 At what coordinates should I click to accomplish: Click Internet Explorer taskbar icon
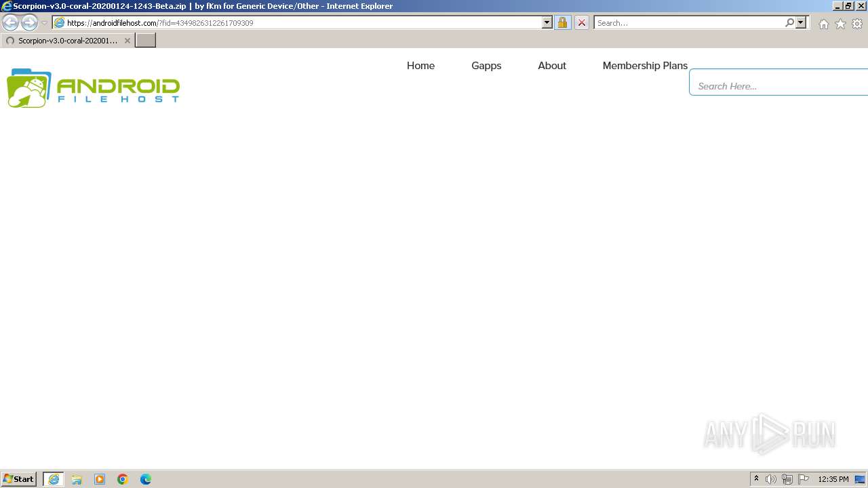(x=54, y=479)
